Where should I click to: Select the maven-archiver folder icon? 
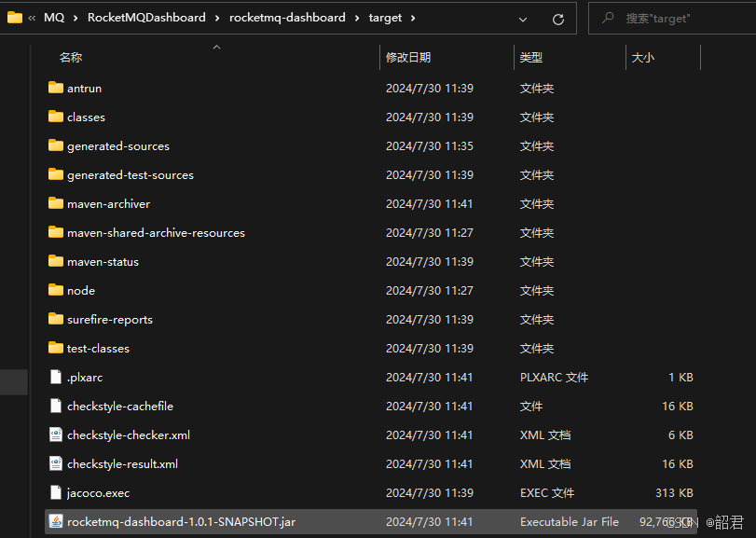click(x=56, y=203)
